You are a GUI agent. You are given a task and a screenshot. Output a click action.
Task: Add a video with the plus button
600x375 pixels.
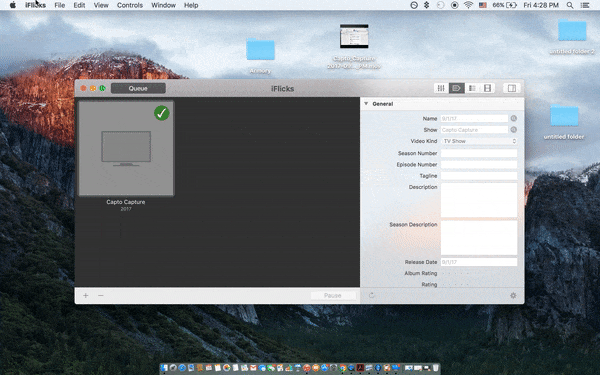86,295
